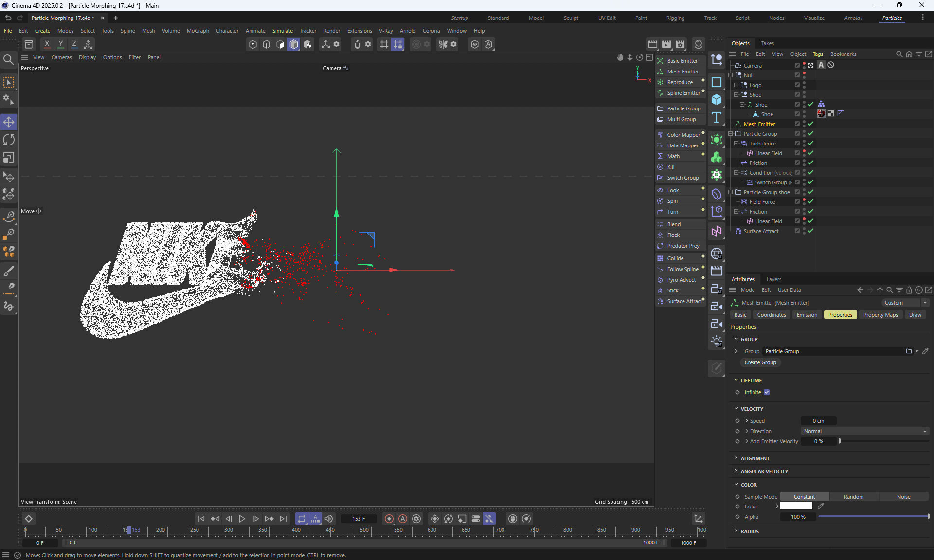This screenshot has height=560, width=934.
Task: Disable the Turbulence object's green checkmark
Action: click(810, 144)
